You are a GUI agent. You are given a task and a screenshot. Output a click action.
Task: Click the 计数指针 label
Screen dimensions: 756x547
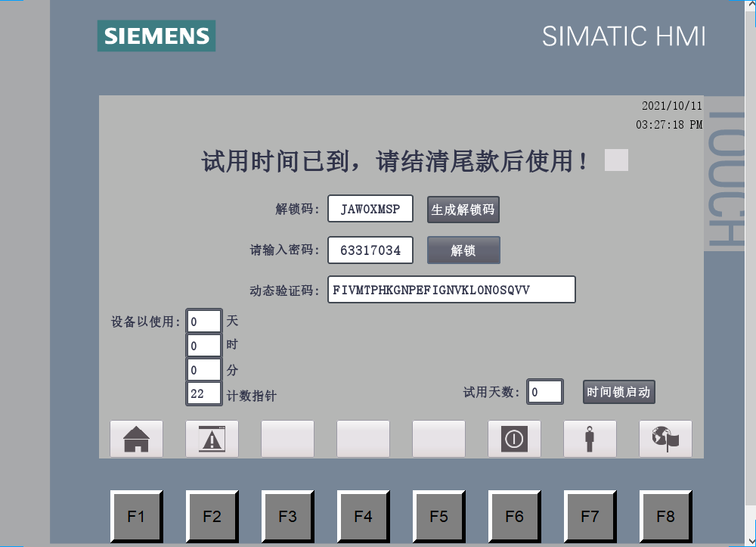tap(252, 396)
